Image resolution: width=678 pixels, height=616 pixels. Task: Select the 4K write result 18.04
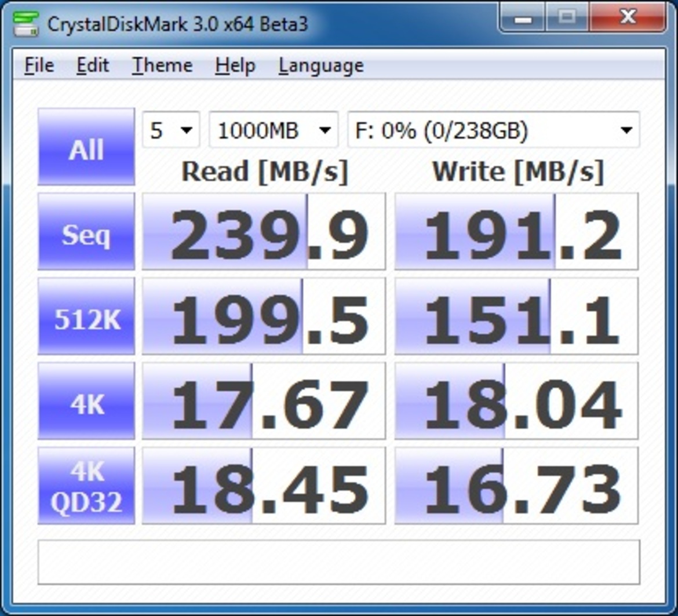point(516,401)
